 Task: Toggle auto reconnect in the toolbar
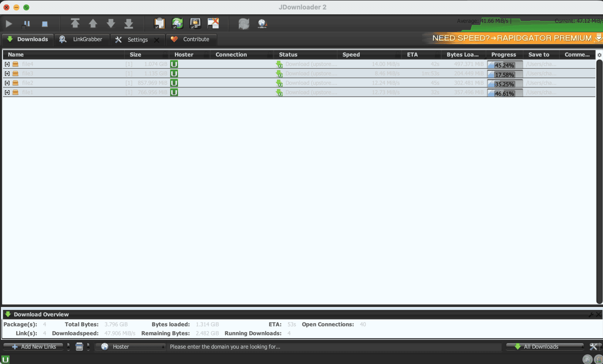click(x=177, y=23)
